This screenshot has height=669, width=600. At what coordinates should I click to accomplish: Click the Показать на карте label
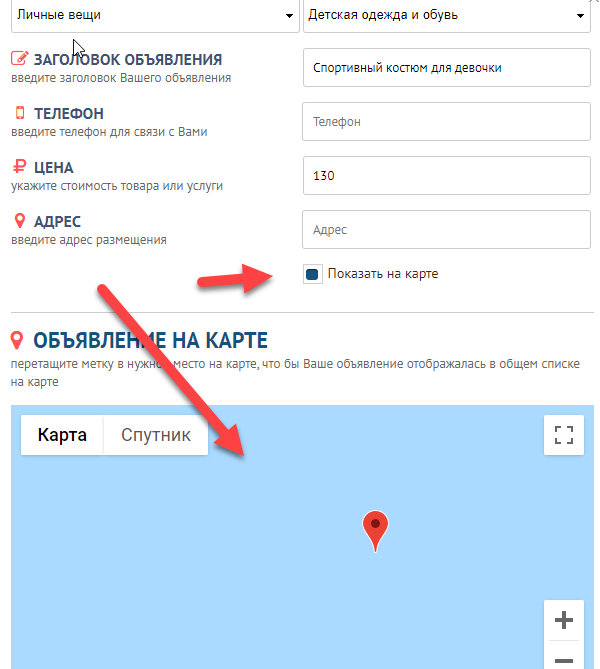tap(382, 274)
